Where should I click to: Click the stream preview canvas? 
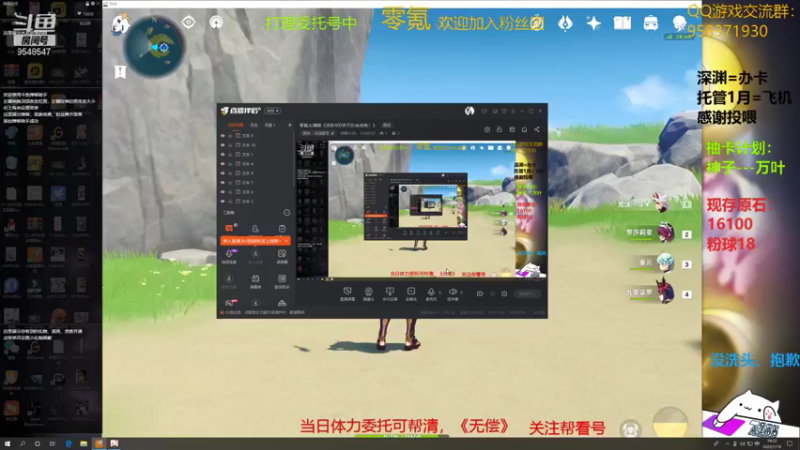click(421, 210)
